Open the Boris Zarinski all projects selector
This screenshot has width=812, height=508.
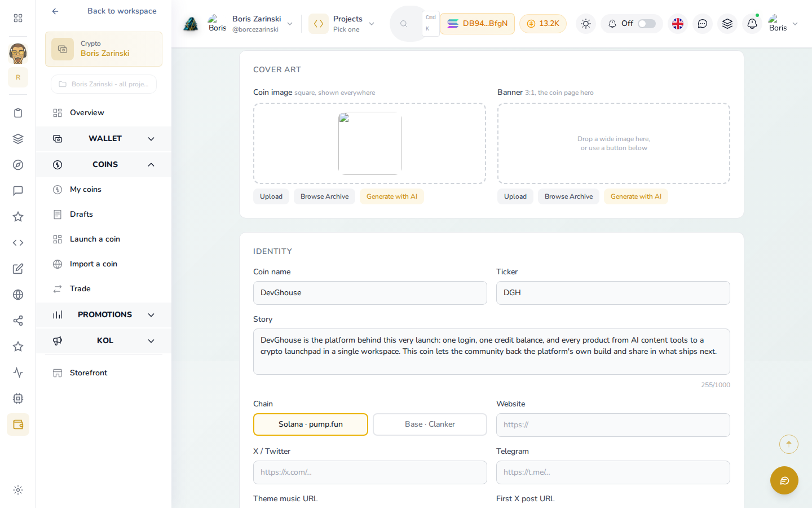pyautogui.click(x=104, y=84)
